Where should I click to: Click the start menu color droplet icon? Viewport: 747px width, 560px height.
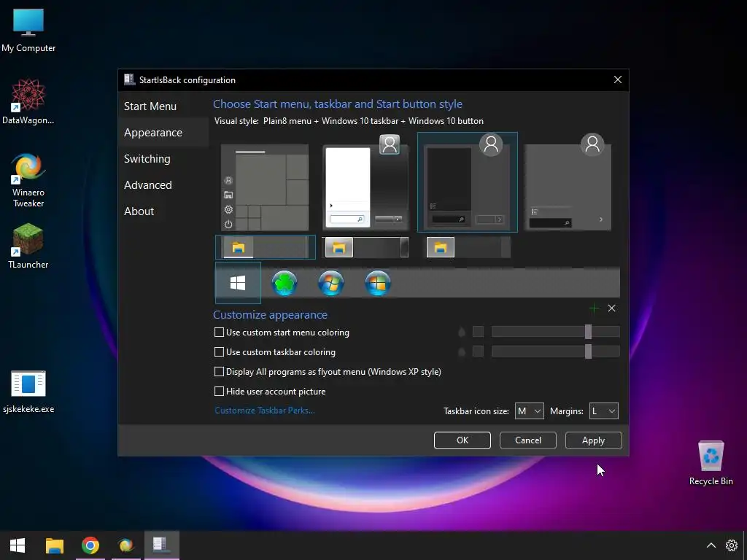coord(461,332)
